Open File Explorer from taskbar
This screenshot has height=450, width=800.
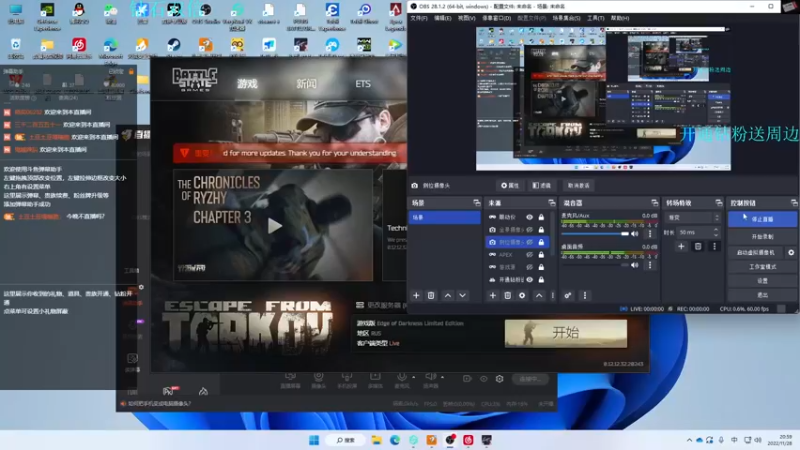tap(377, 440)
